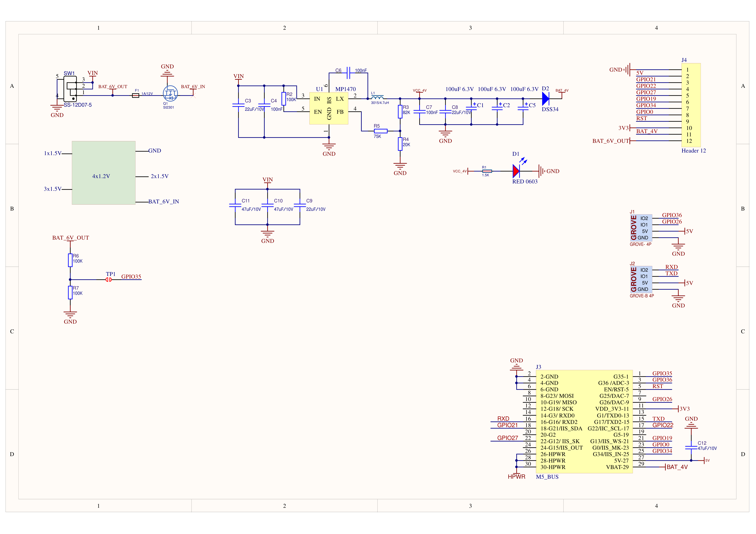756x534 pixels.
Task: Select the M5_BUS connector label
Action: 547,477
